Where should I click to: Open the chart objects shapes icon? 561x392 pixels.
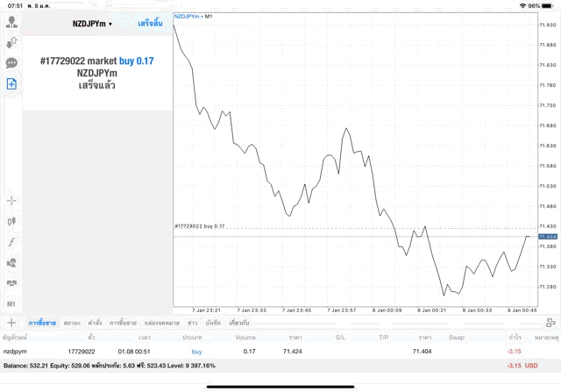12,262
